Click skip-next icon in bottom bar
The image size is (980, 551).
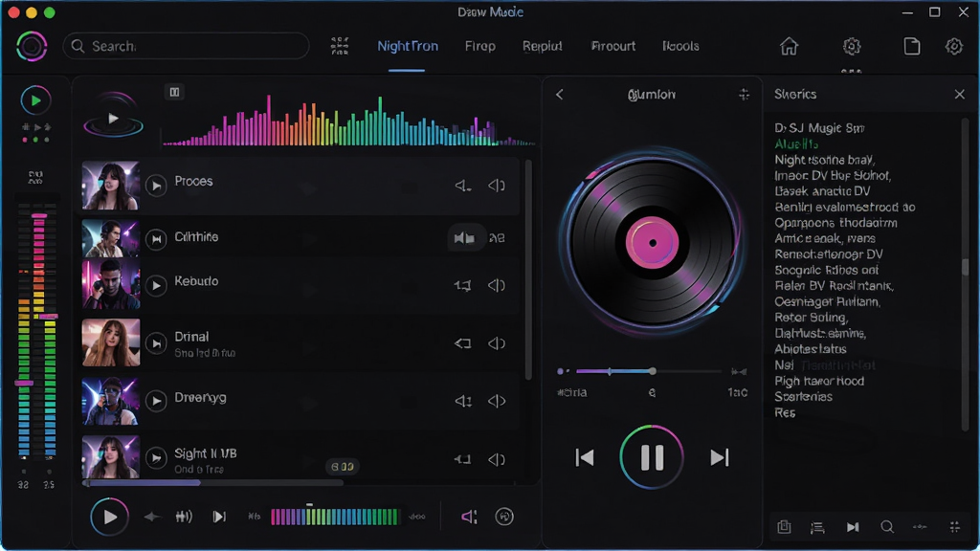point(219,517)
